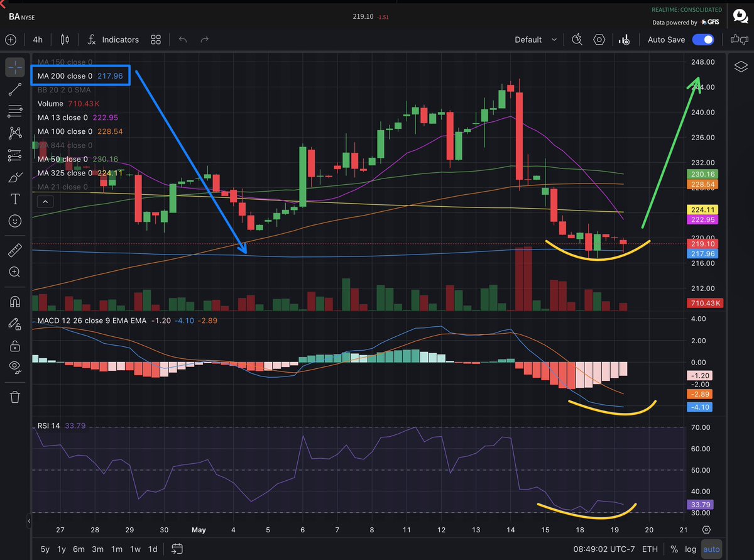Select the 3m time range
Screen dimensions: 754x560
97,549
